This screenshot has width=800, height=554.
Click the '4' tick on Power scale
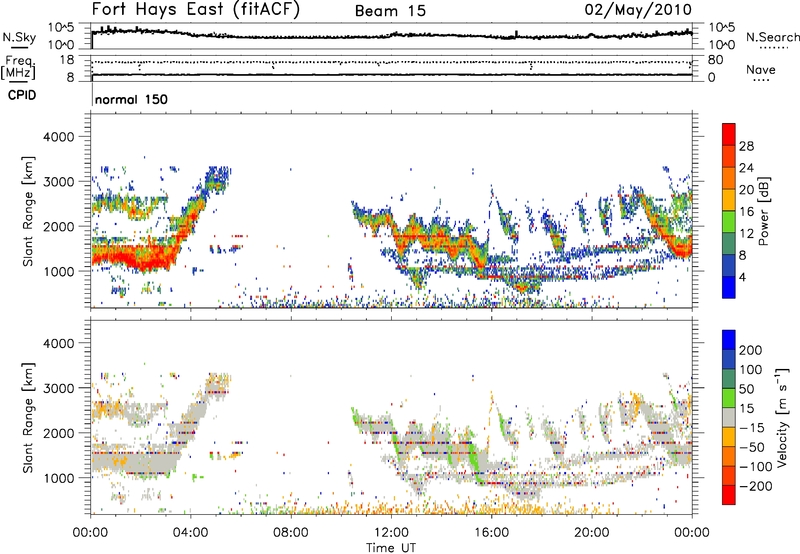pos(742,277)
